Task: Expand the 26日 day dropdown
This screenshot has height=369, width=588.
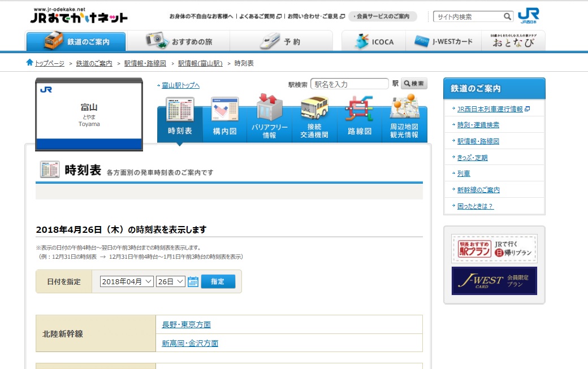Action: (170, 281)
